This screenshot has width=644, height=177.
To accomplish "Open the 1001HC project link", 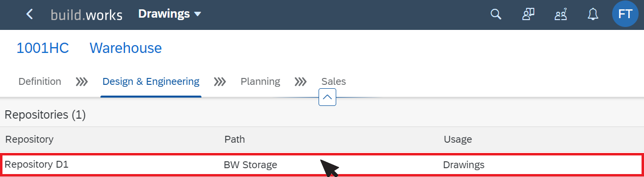I will click(43, 48).
